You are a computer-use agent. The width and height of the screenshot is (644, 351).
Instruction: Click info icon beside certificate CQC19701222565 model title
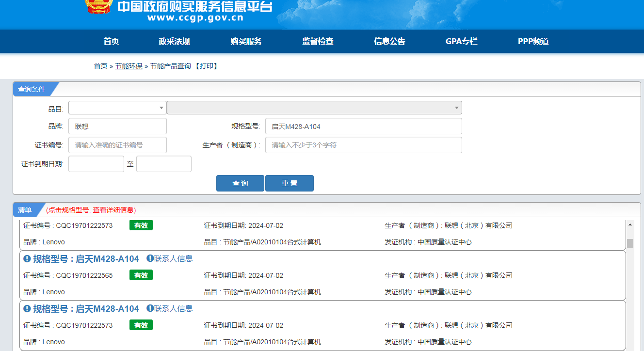(27, 259)
